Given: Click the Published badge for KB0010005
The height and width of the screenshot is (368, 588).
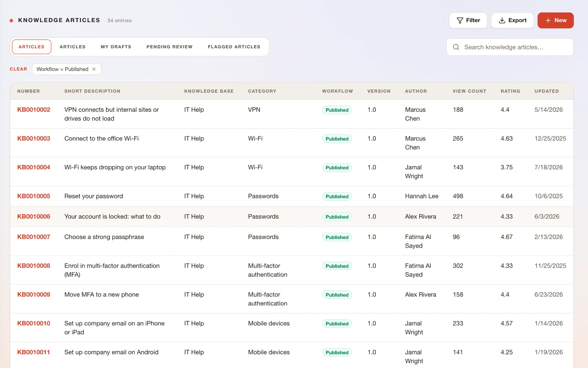Looking at the screenshot, I should pos(337,197).
